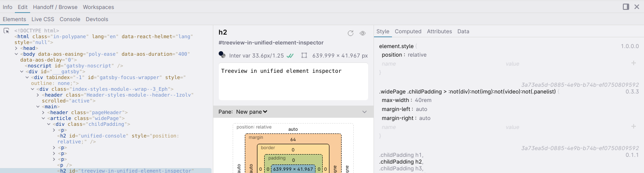Click value field under .widePage rule
The image size is (644, 173).
pos(513,127)
